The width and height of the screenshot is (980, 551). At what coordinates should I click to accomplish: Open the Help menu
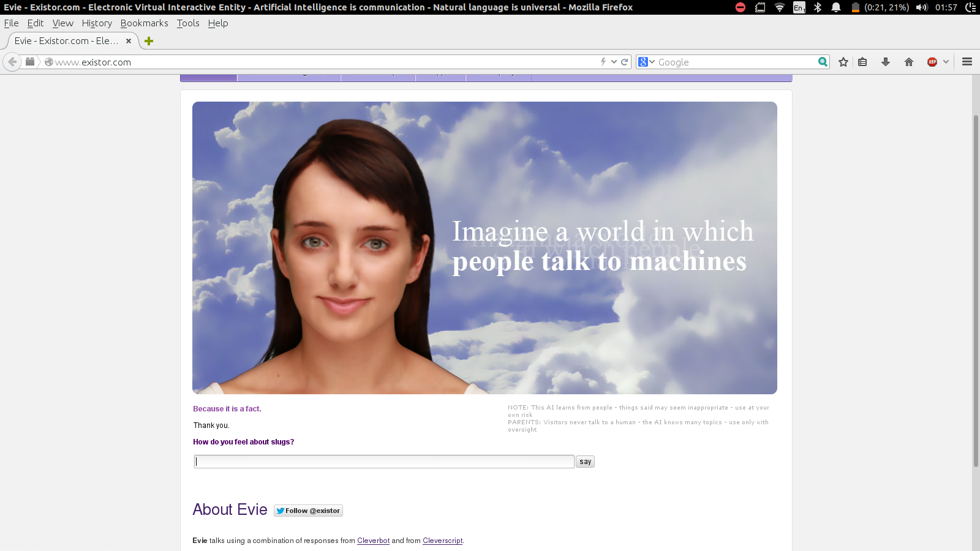point(217,23)
